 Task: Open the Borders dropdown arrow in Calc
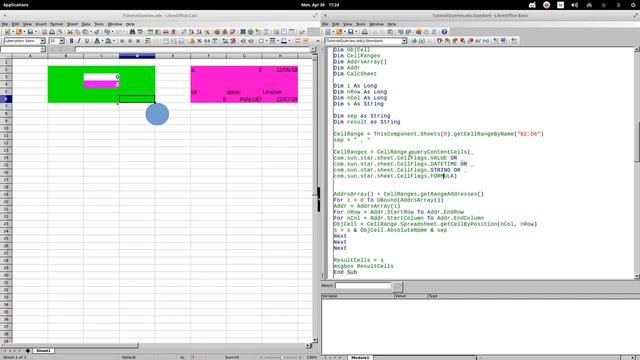pos(266,41)
